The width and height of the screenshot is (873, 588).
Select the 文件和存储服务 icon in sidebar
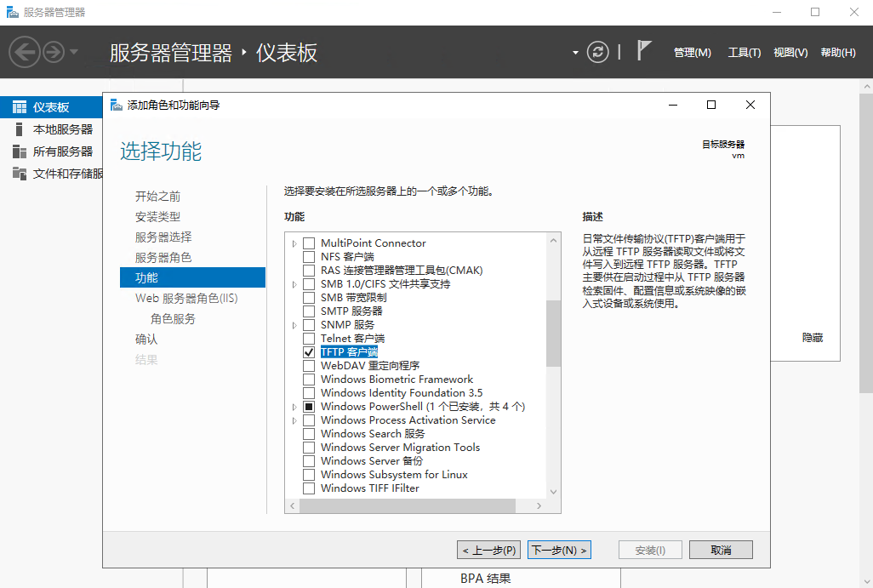click(20, 174)
